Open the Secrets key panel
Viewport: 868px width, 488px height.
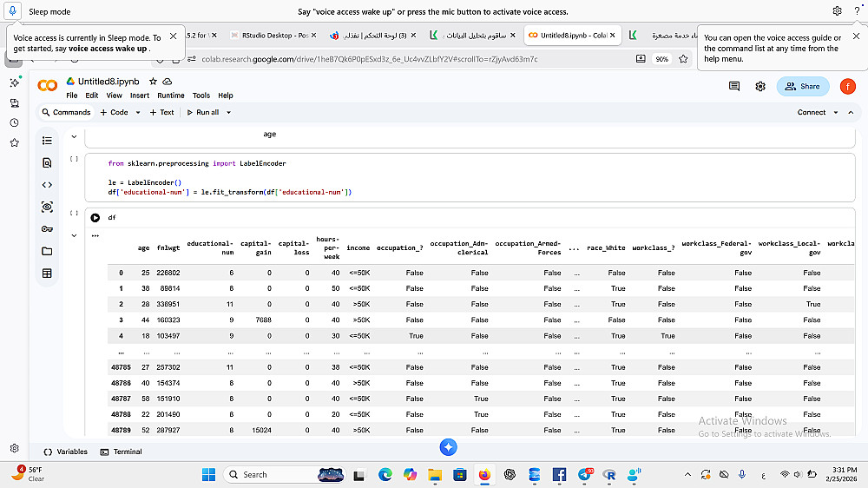point(47,229)
